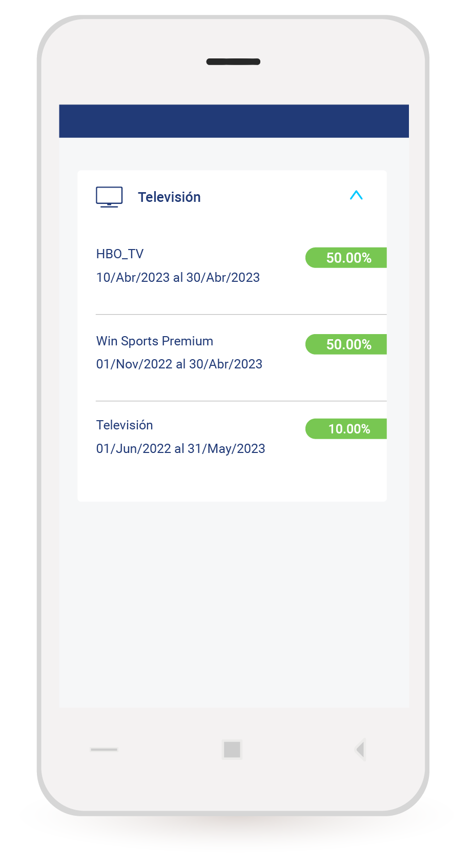
Task: Click HBO_TV 50.00% discount badge
Action: click(x=346, y=258)
